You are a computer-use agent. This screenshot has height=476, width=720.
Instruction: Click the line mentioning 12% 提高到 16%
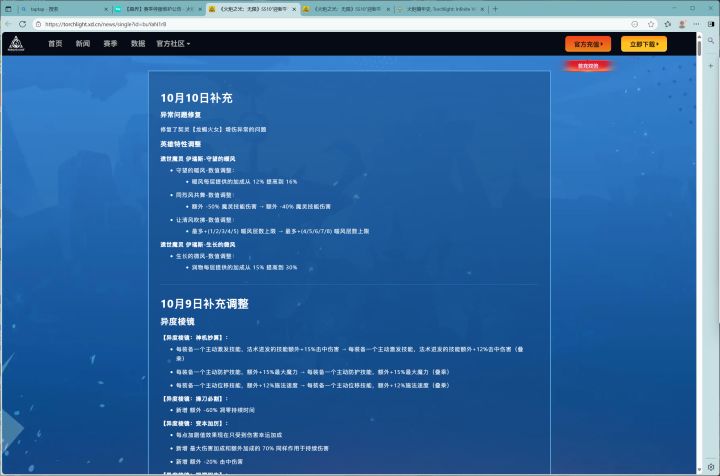(244, 182)
